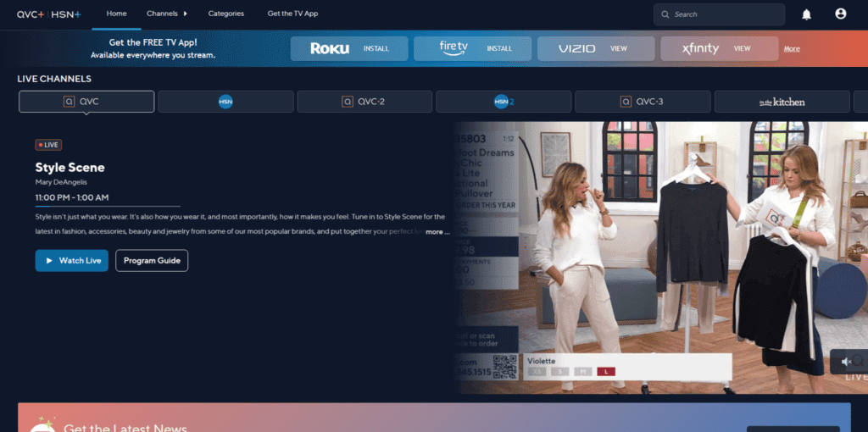Open the Categories menu item
Viewport: 868px width, 432px height.
pos(225,14)
